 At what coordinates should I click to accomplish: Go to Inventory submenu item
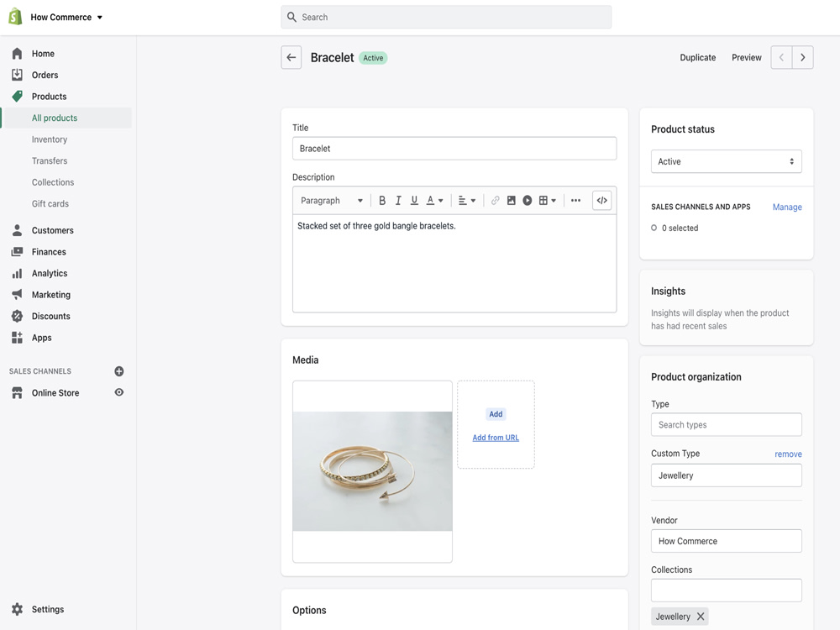click(50, 139)
